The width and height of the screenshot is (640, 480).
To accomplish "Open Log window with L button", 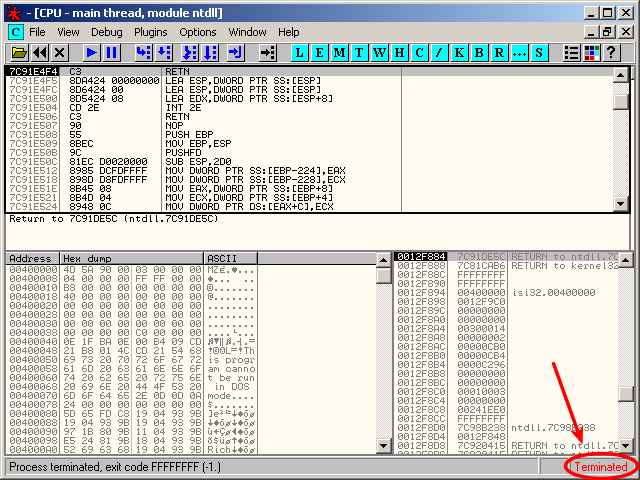I will [x=300, y=52].
